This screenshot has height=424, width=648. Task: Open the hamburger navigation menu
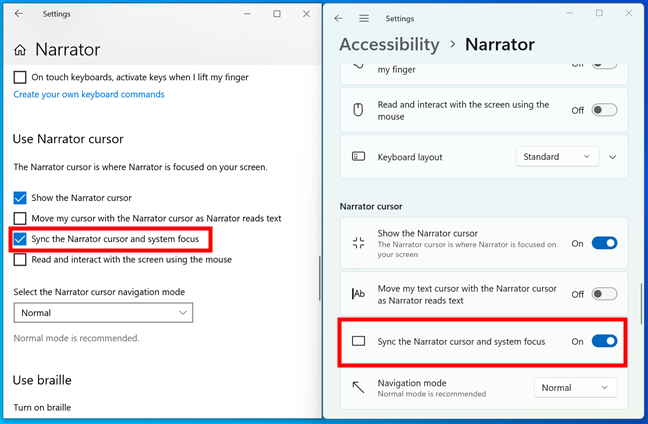[364, 18]
